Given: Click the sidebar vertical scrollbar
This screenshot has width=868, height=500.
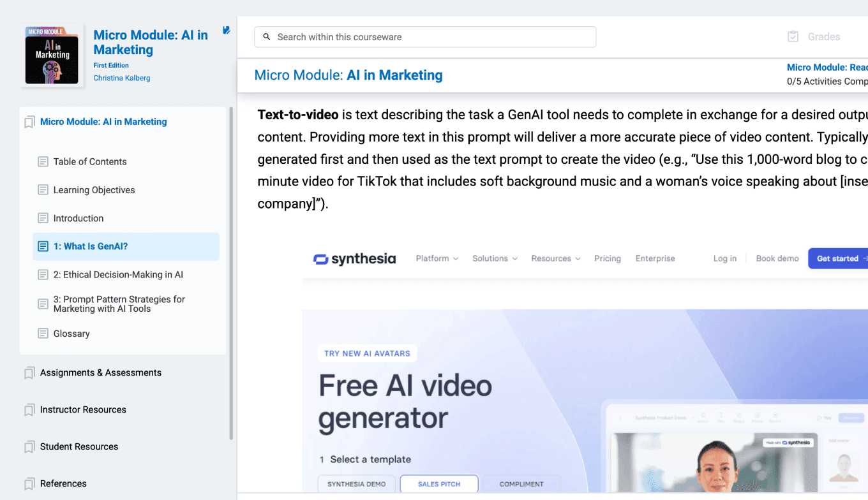Looking at the screenshot, I should [231, 274].
